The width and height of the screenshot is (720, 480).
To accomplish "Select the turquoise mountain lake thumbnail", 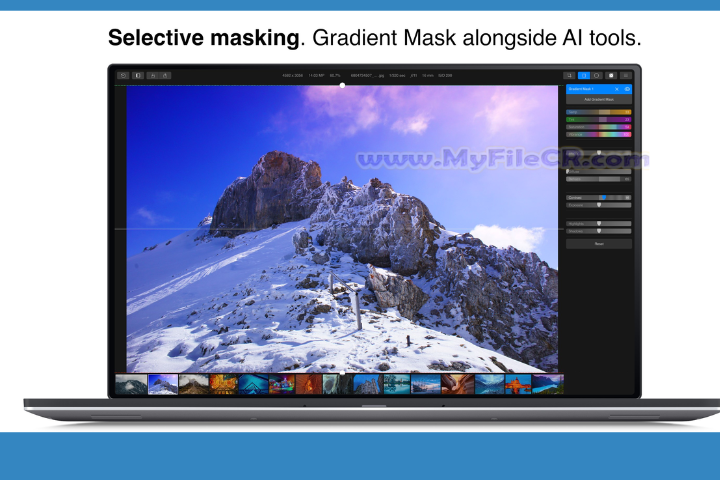I will [x=548, y=384].
